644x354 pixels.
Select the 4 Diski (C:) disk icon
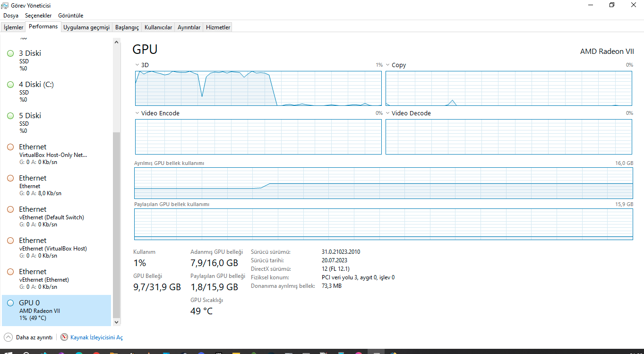pyautogui.click(x=10, y=85)
